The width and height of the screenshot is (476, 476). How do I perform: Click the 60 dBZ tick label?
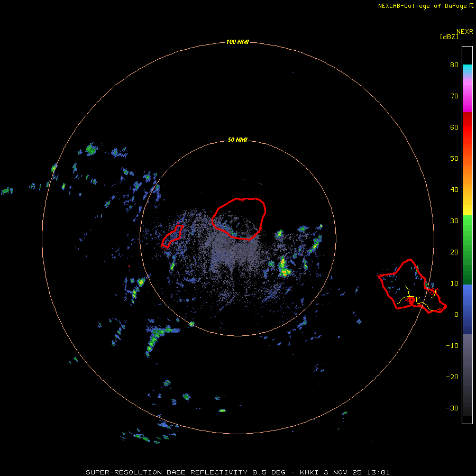[x=454, y=127]
